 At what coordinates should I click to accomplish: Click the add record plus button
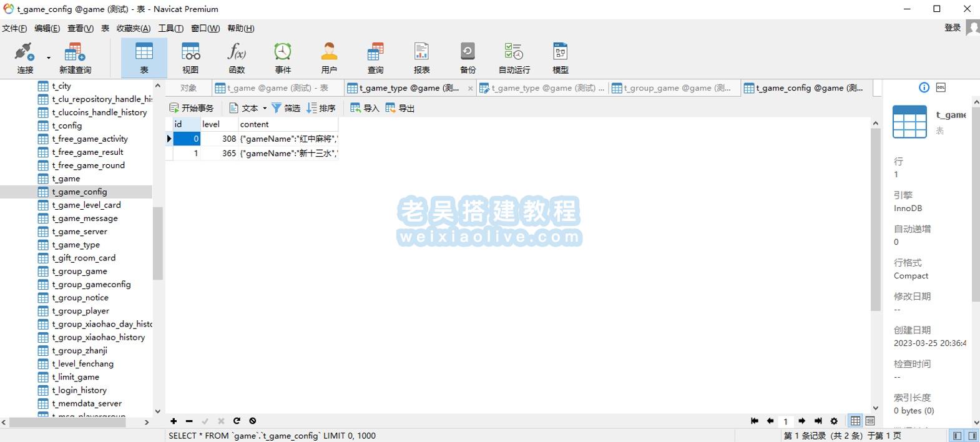click(174, 421)
